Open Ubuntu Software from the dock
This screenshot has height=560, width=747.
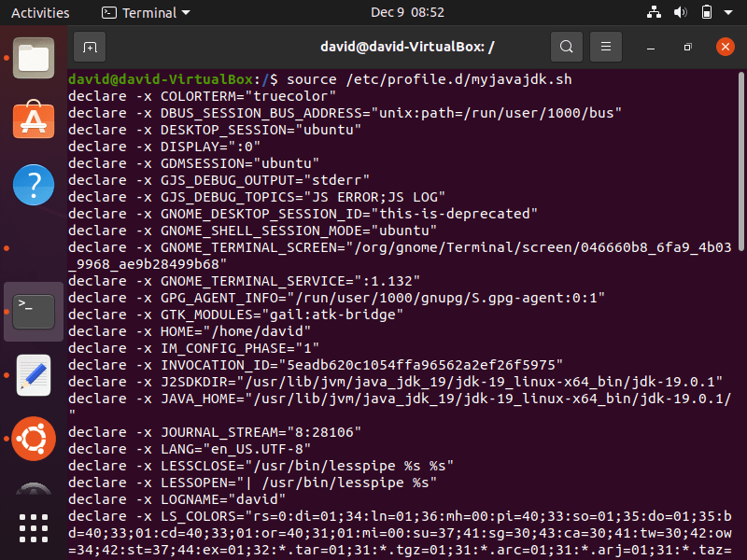pyautogui.click(x=34, y=119)
